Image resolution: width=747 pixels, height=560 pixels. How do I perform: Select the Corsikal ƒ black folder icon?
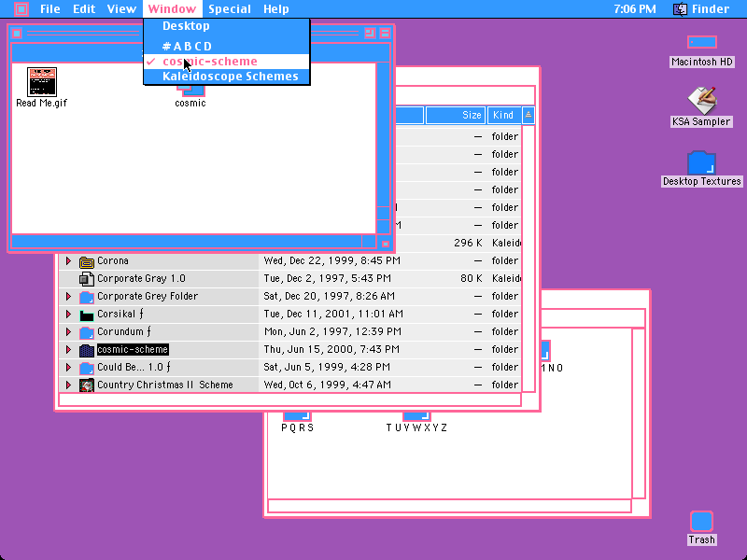coord(86,315)
